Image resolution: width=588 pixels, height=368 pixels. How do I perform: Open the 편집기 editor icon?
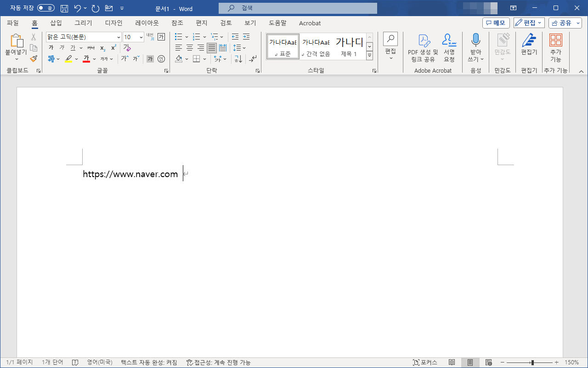tap(529, 40)
